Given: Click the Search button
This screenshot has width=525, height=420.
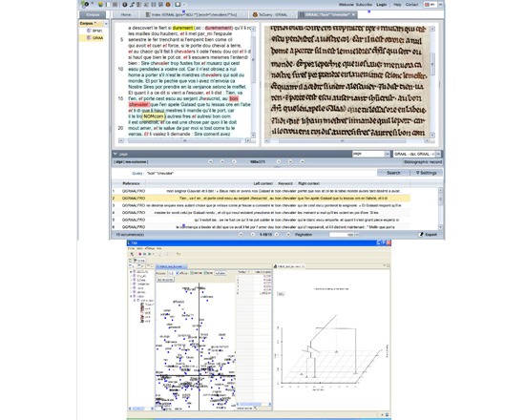Looking at the screenshot, I should (x=393, y=173).
